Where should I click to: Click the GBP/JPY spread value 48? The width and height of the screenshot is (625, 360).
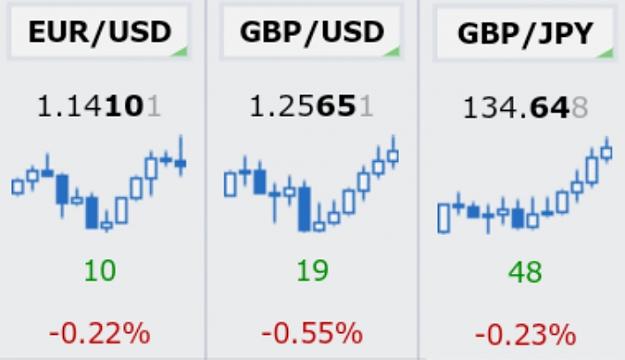[x=525, y=272]
